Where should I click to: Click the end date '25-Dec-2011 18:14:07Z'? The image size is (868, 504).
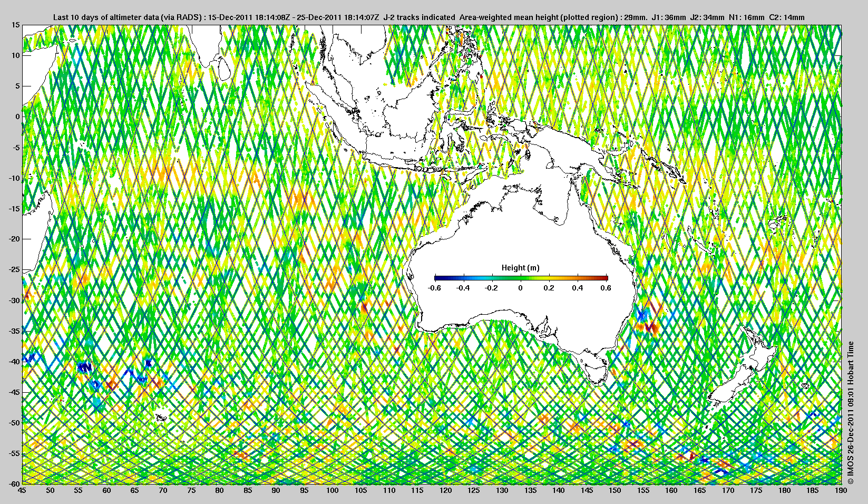[338, 17]
